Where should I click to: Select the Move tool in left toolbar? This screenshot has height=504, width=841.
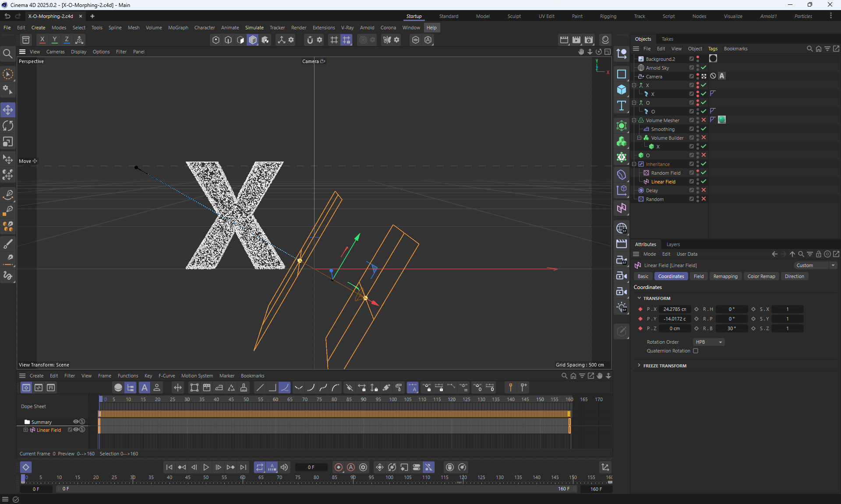(8, 109)
